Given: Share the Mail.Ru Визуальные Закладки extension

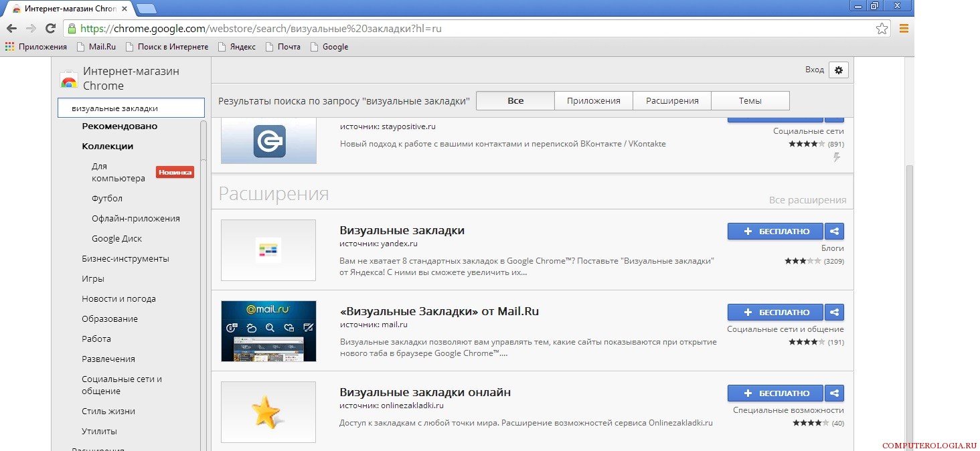Looking at the screenshot, I should (x=834, y=312).
